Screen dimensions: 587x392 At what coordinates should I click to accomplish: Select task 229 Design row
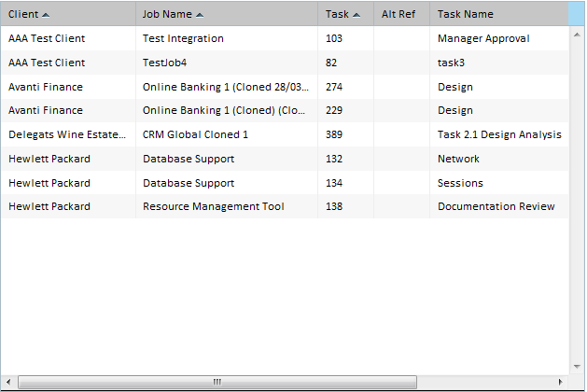click(x=285, y=110)
